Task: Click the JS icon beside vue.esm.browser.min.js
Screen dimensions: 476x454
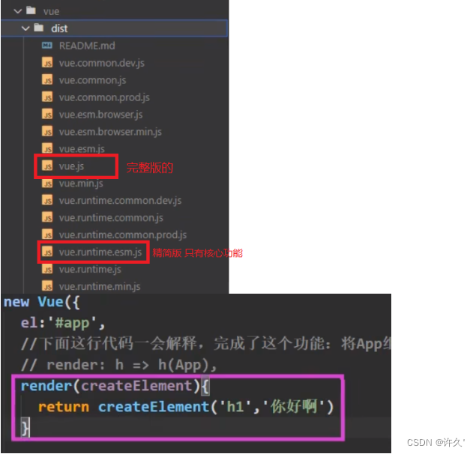Action: click(47, 131)
